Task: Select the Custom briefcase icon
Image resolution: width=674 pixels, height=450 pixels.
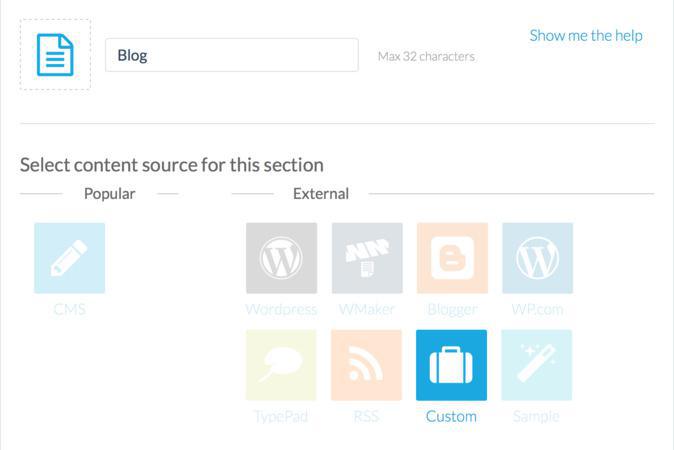Action: (452, 365)
